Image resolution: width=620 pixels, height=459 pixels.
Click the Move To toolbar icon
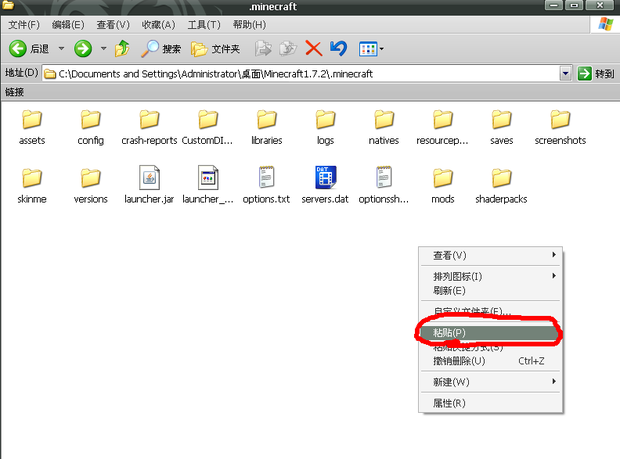pos(263,49)
